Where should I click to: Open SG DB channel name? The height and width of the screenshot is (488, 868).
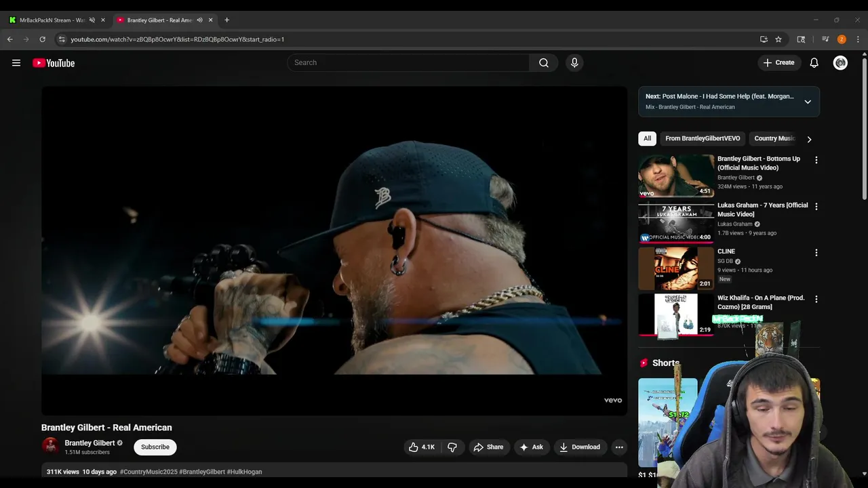tap(725, 261)
